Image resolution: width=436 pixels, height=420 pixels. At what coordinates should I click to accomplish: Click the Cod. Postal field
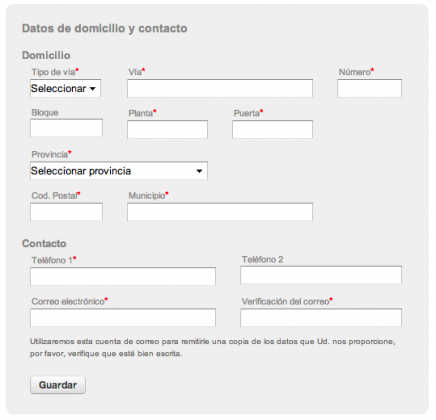[66, 212]
